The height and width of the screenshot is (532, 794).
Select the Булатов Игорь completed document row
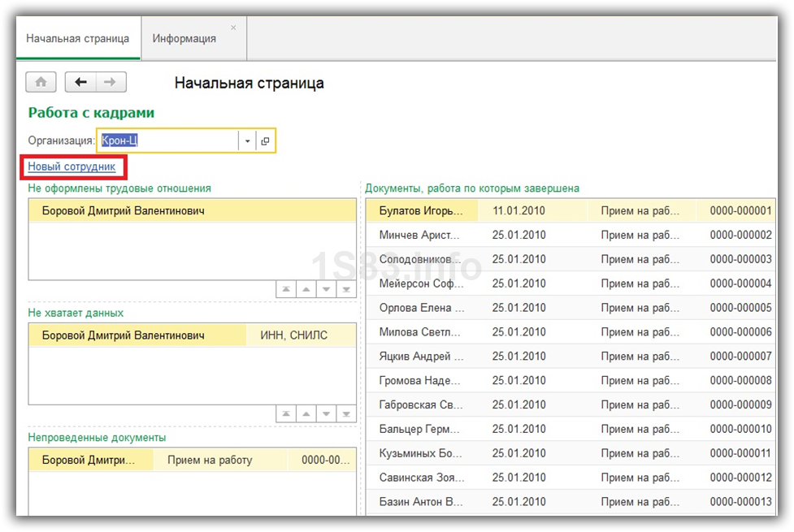pos(421,211)
